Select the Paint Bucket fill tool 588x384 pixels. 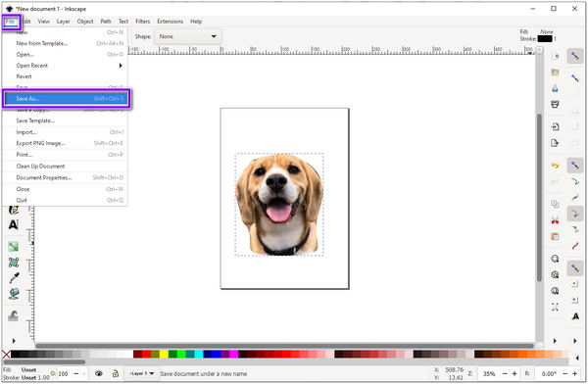14,293
